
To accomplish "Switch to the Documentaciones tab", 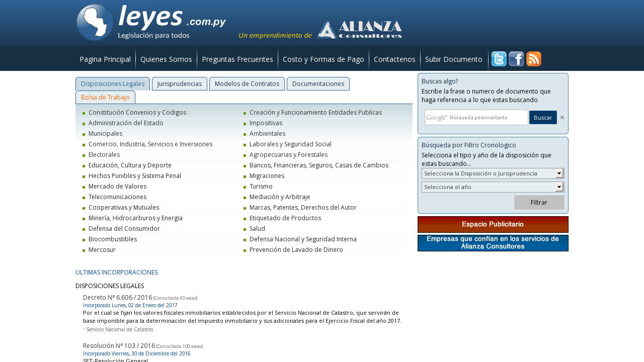I will [x=318, y=83].
